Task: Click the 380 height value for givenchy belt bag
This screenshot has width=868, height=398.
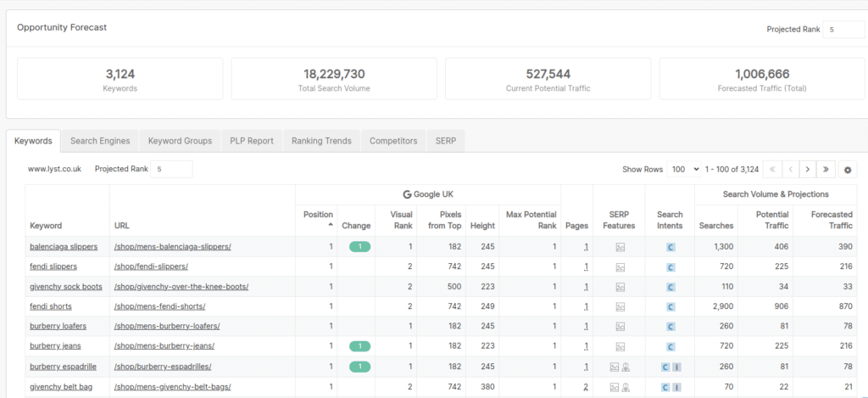Action: (x=488, y=386)
